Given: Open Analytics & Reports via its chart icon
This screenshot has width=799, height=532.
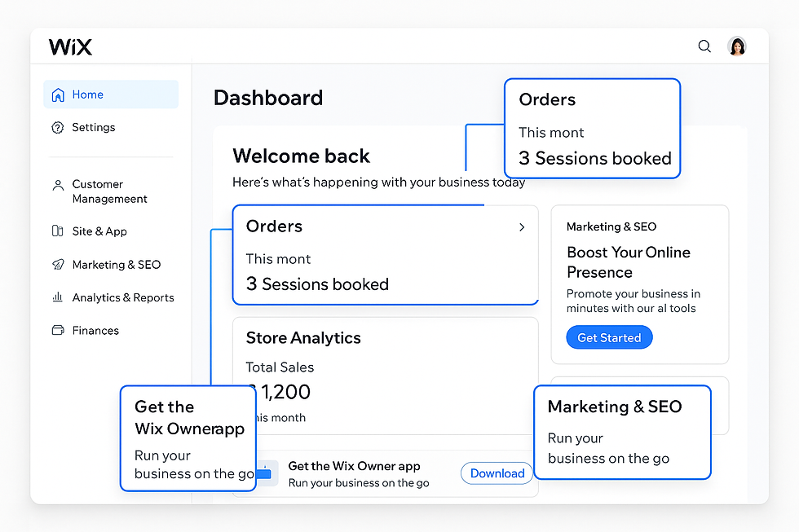Looking at the screenshot, I should pyautogui.click(x=58, y=297).
